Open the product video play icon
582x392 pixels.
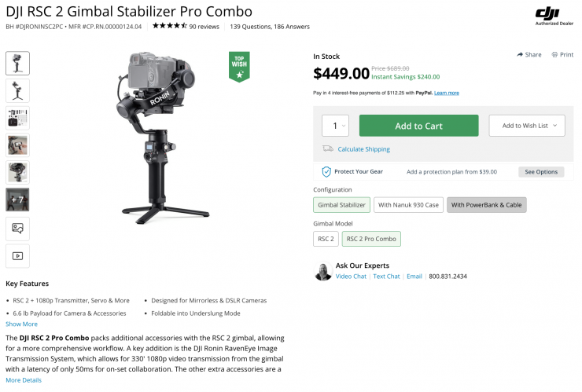pos(17,255)
